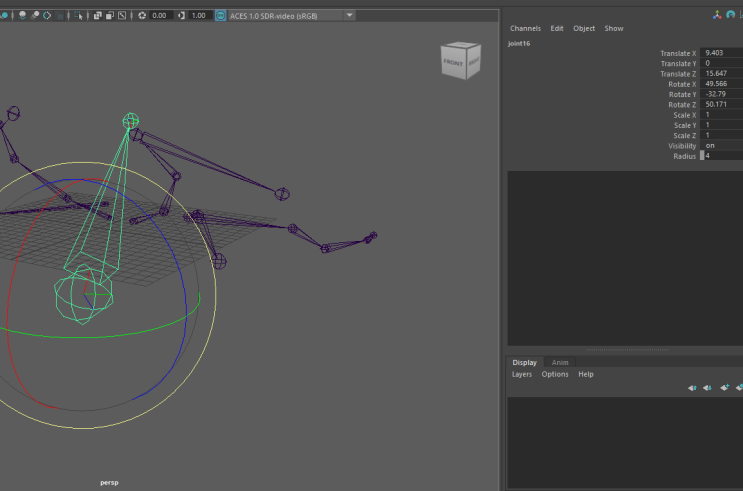Image resolution: width=743 pixels, height=491 pixels.
Task: Click create new empty layer icon
Action: coord(724,388)
